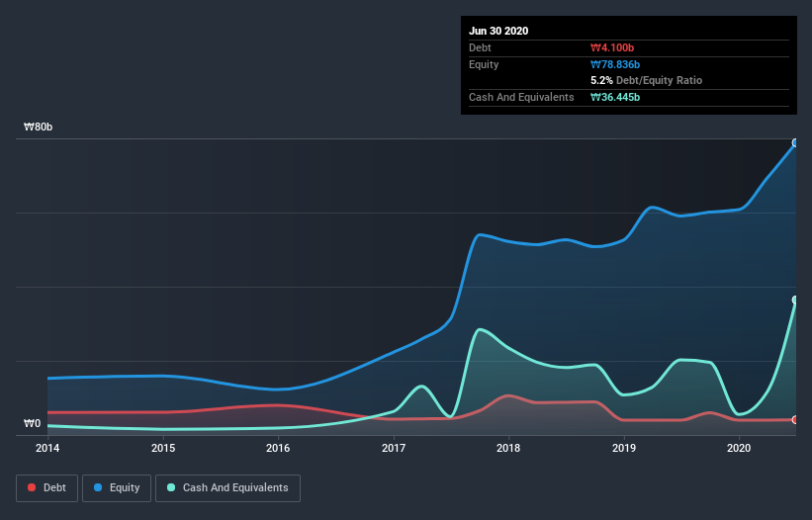The image size is (812, 520).
Task: Click the 2019 x-axis label
Action: (624, 448)
